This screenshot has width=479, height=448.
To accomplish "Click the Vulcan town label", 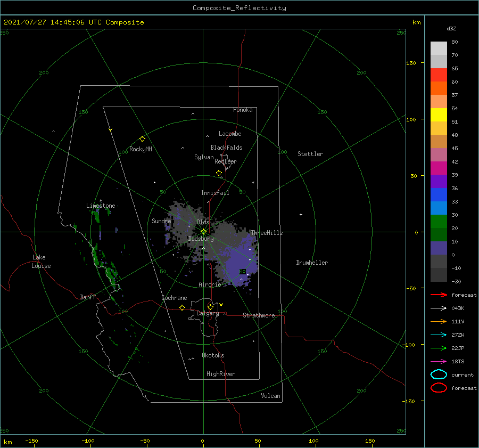I will [270, 396].
